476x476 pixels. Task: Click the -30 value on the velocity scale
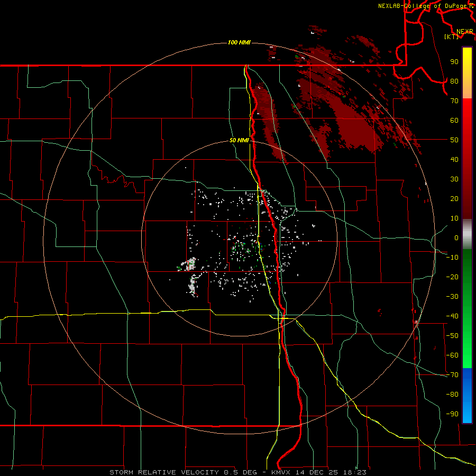click(x=452, y=297)
